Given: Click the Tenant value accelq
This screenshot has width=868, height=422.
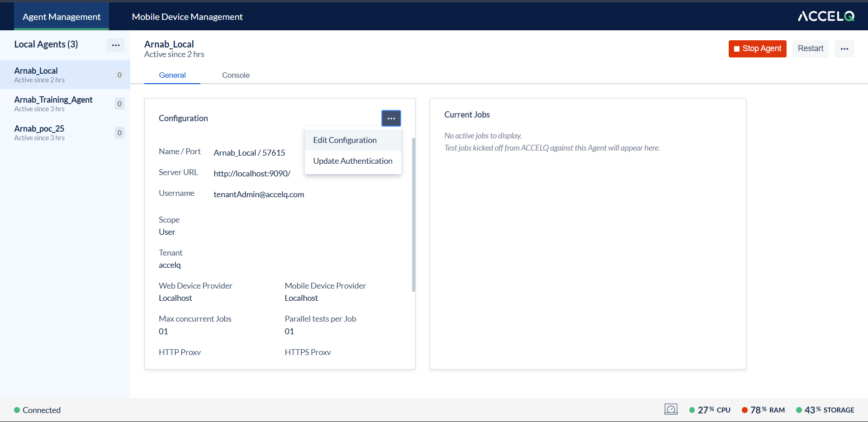Looking at the screenshot, I should coord(170,265).
